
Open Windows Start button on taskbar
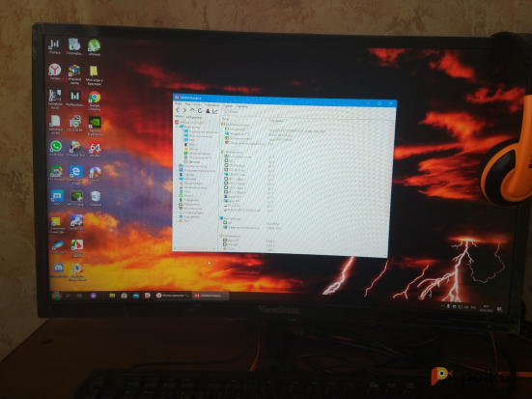[56, 296]
